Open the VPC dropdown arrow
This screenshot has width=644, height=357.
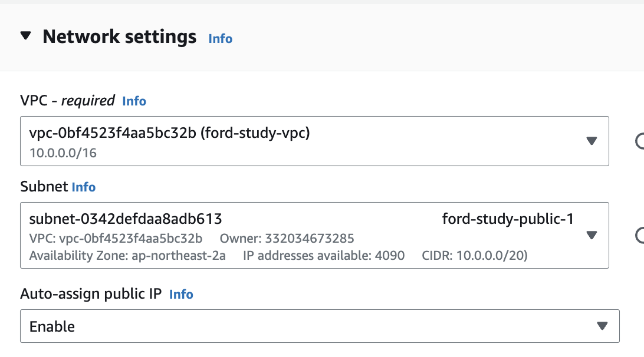tap(592, 141)
